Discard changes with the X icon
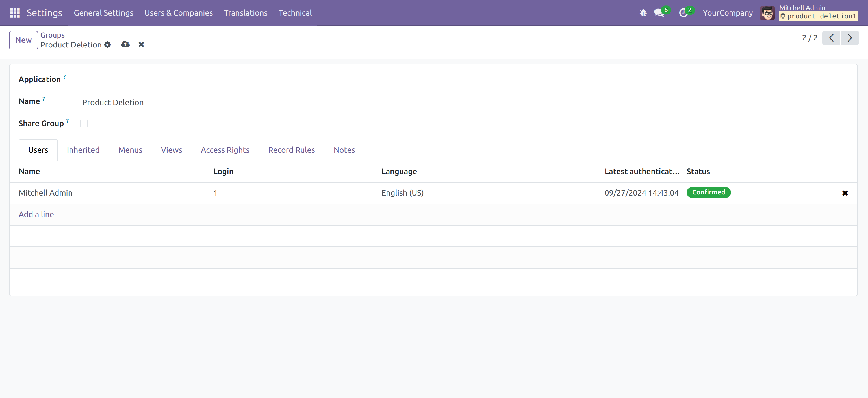This screenshot has width=868, height=398. (x=141, y=44)
